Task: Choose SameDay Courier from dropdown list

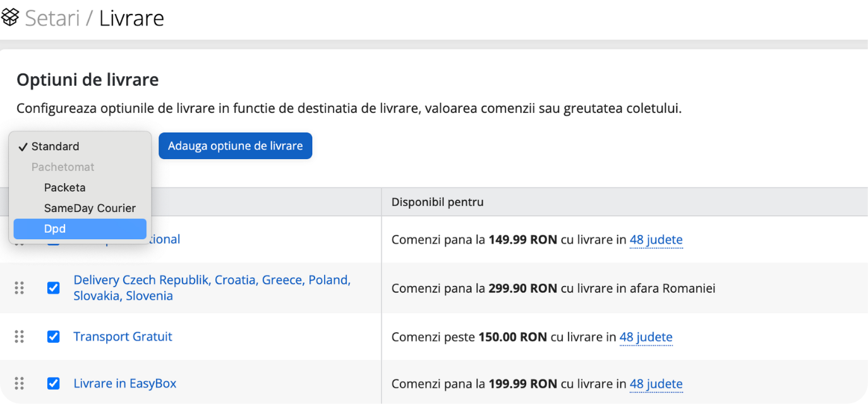Action: click(x=80, y=208)
